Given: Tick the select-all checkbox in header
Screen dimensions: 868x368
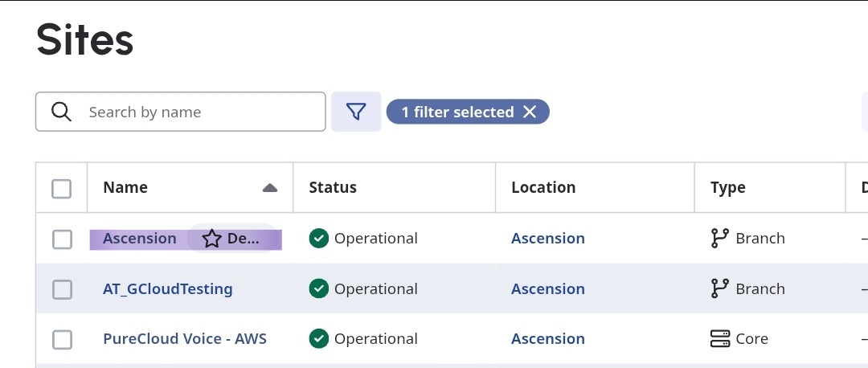Looking at the screenshot, I should (x=62, y=188).
